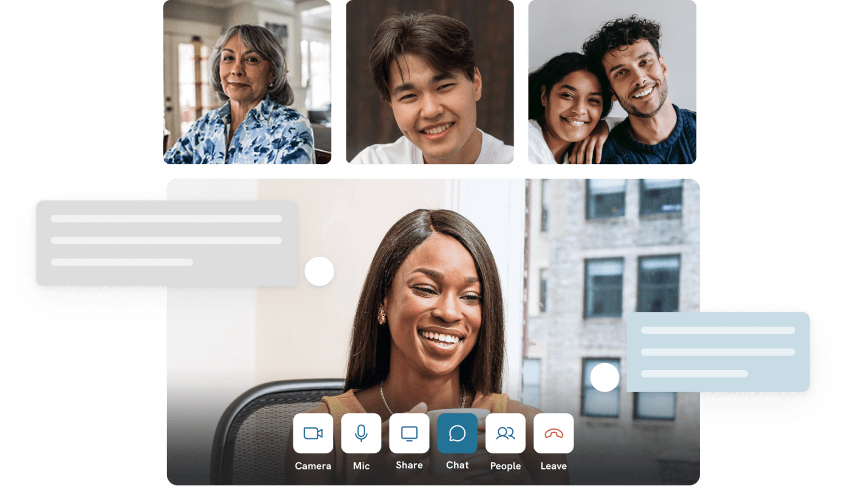Select video tile of woman in floral shirt
This screenshot has height=504, width=846.
point(247,83)
